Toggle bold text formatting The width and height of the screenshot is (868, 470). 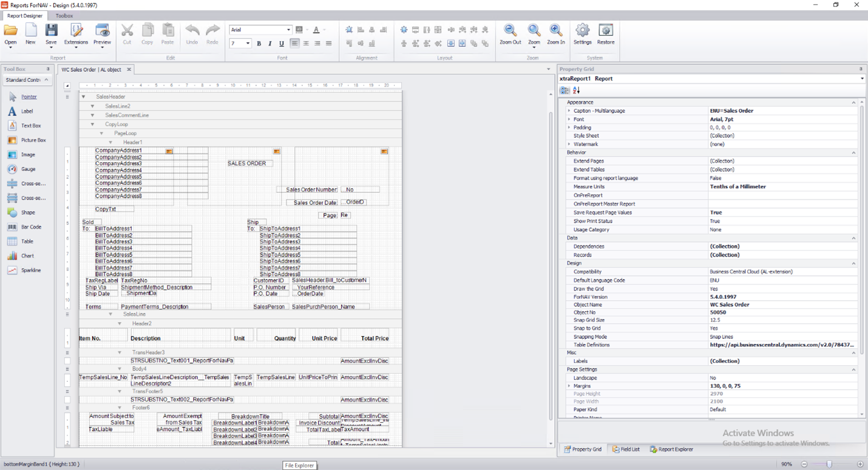pos(258,43)
